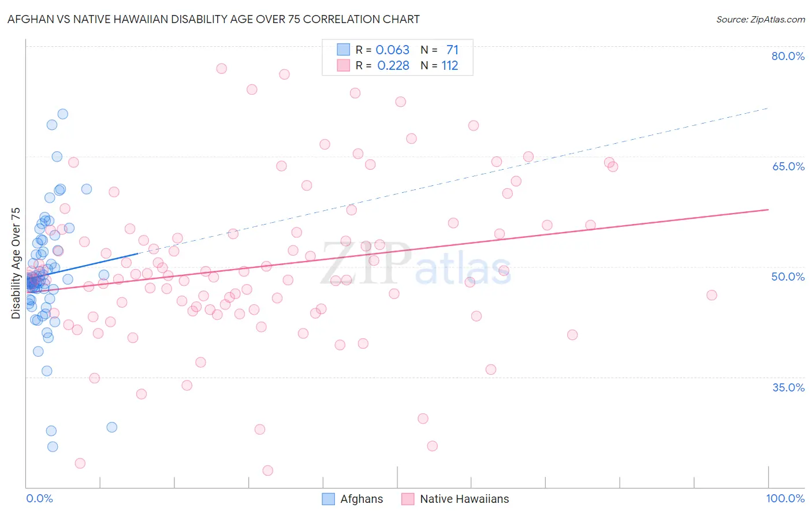Click the blue swatch beside R = 0.063
The image size is (812, 515).
pyautogui.click(x=344, y=50)
